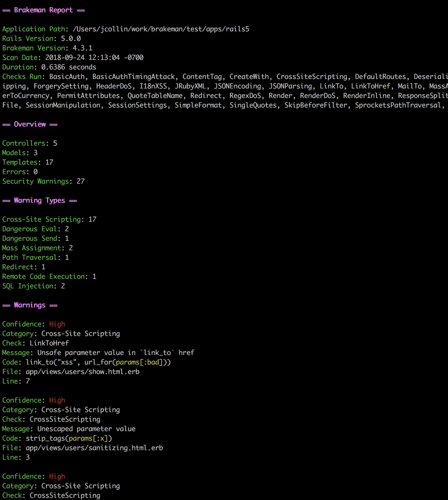
Task: Select the Templates: 17 line
Action: (x=27, y=162)
